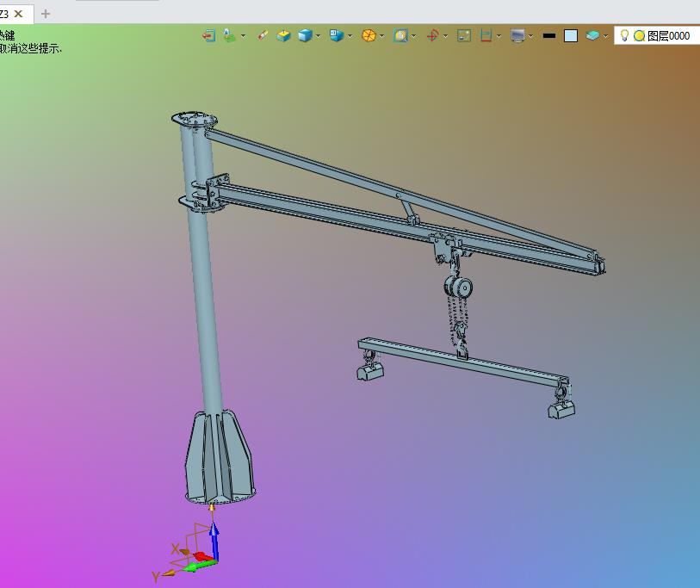Expand dropdown next to teal layer icon
Viewport: 700px width, 588px height.
coord(606,35)
